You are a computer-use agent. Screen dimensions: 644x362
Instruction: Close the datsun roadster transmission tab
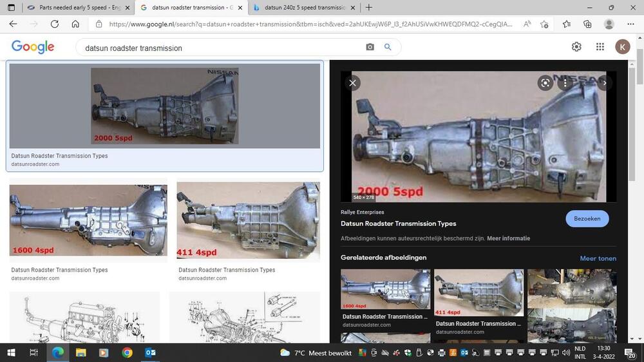pyautogui.click(x=240, y=8)
